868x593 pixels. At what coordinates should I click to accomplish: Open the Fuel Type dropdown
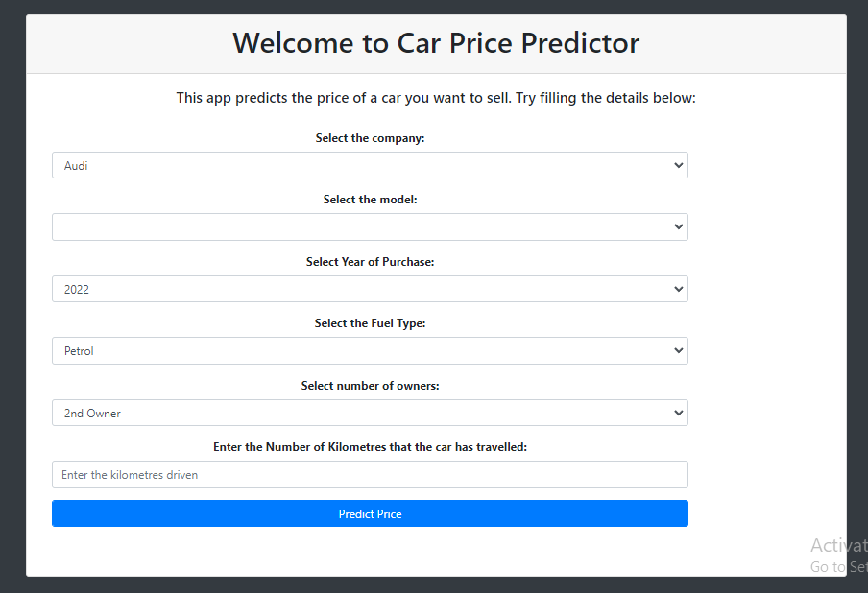370,350
